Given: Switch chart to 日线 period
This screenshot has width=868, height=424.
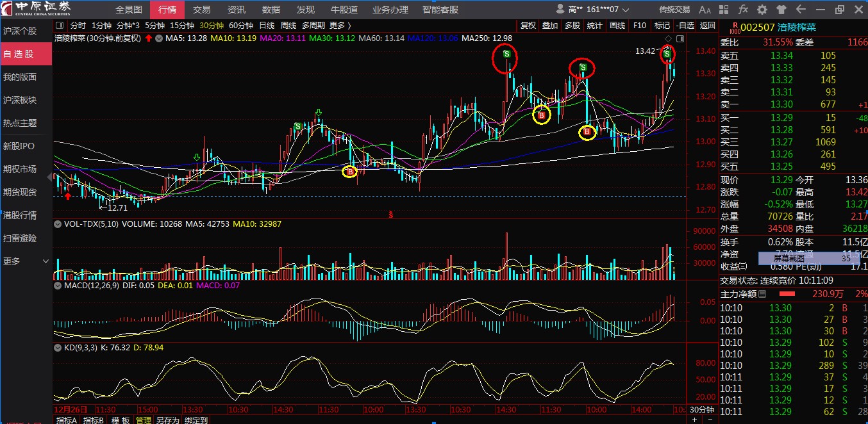Looking at the screenshot, I should pyautogui.click(x=267, y=26).
